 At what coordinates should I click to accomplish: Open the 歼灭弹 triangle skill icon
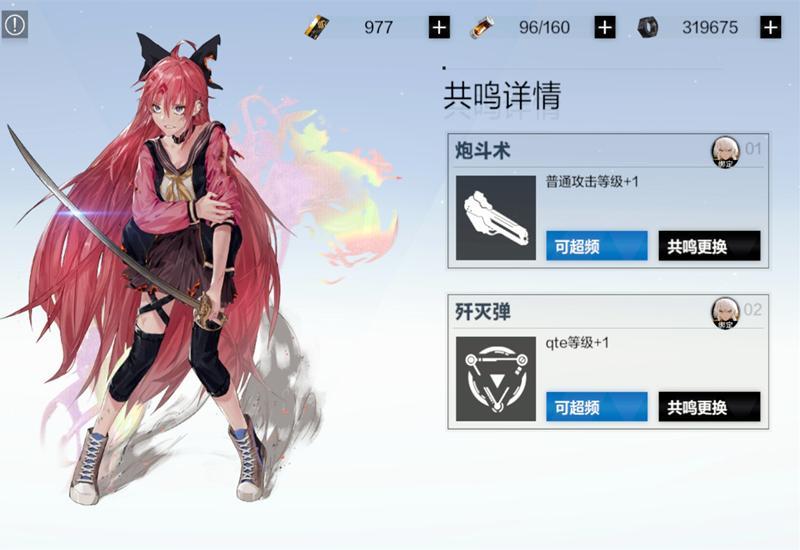coord(496,379)
